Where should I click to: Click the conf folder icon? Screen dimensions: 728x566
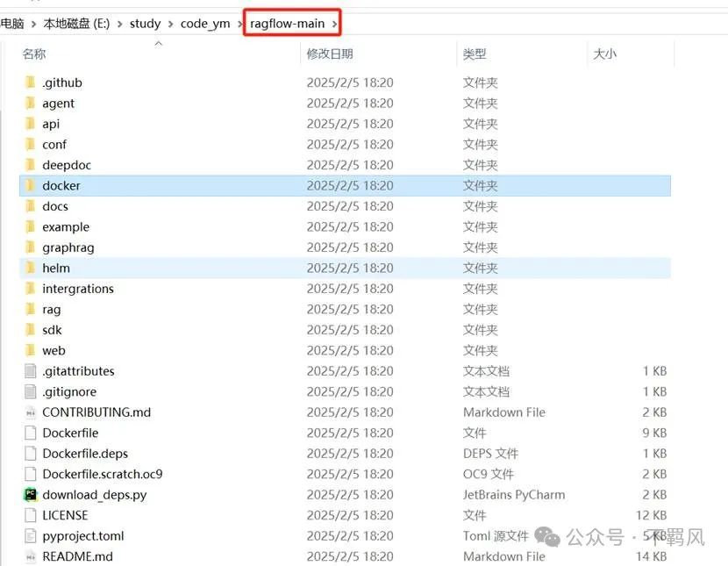(x=30, y=145)
